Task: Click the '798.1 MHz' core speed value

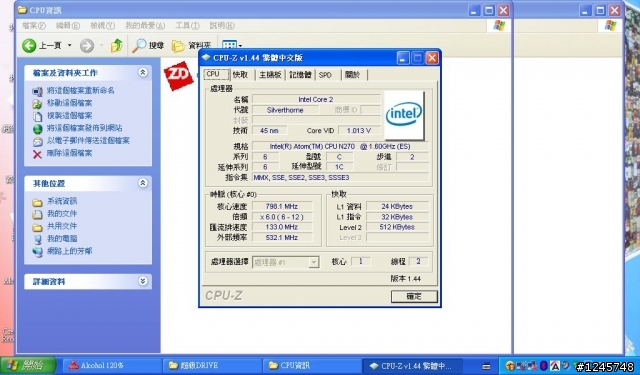Action: 282,206
